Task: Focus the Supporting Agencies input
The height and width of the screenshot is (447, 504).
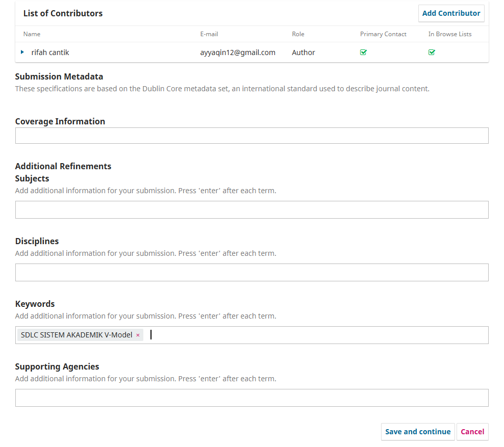Action: point(251,398)
